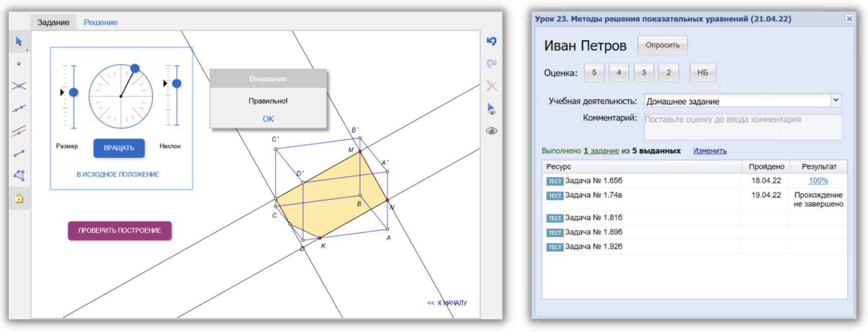Click the Опросить button
Viewport: 868px width, 332px height.
click(x=662, y=45)
